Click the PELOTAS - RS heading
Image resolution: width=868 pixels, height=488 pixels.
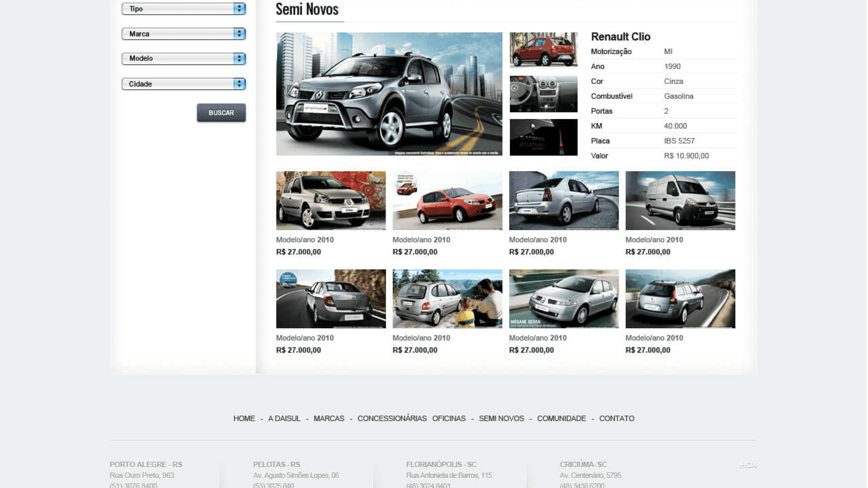tap(277, 464)
